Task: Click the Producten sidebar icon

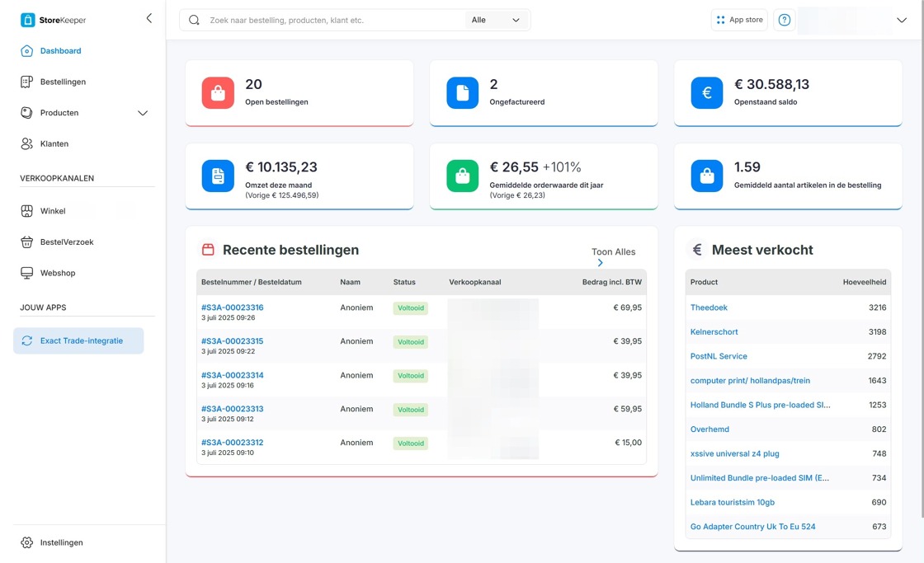Action: tap(26, 112)
